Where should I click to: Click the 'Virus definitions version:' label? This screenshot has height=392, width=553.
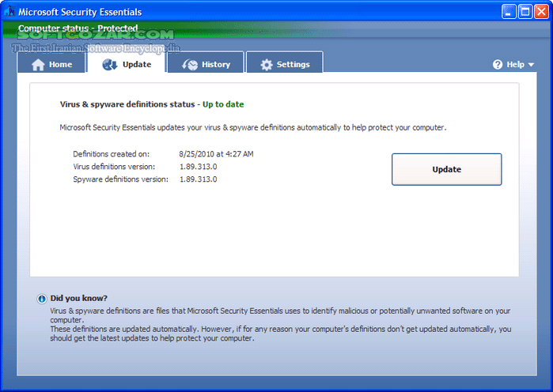(x=114, y=167)
